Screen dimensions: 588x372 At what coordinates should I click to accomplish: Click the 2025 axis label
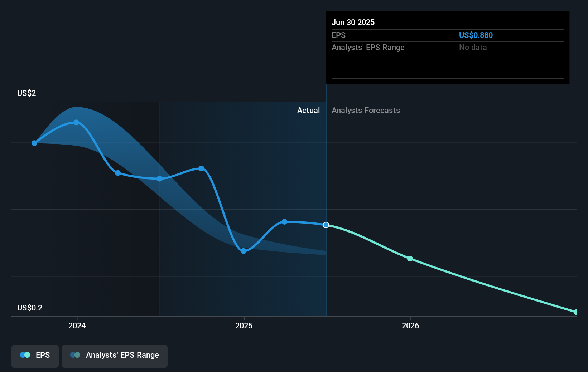[x=244, y=326]
